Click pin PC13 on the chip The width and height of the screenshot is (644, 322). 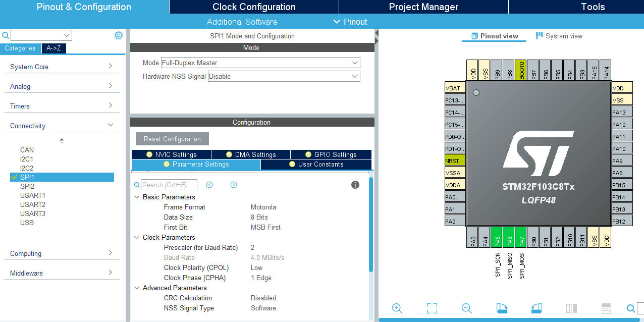[455, 100]
